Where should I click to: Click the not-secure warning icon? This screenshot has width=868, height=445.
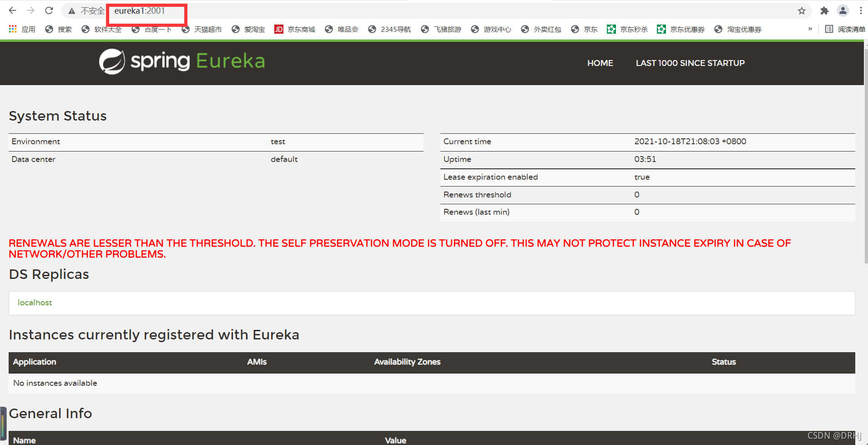pos(71,11)
